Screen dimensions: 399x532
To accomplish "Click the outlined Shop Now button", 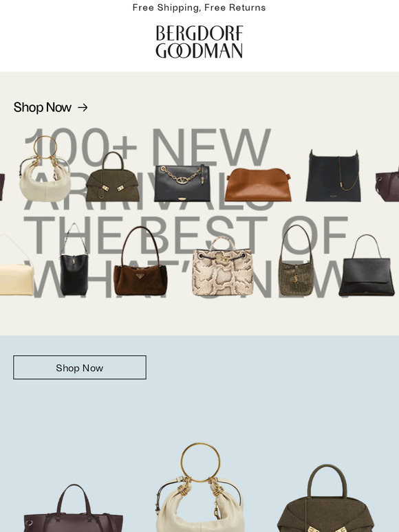I will [x=80, y=368].
